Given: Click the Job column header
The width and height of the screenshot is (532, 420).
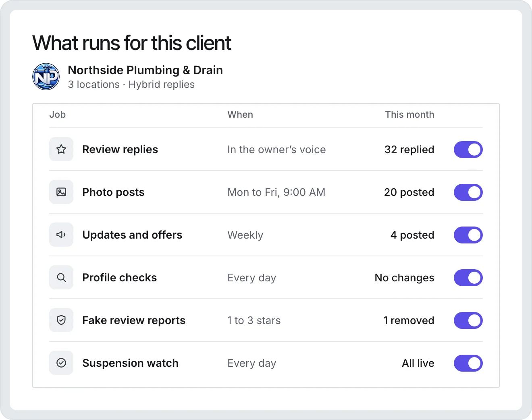Looking at the screenshot, I should [57, 114].
